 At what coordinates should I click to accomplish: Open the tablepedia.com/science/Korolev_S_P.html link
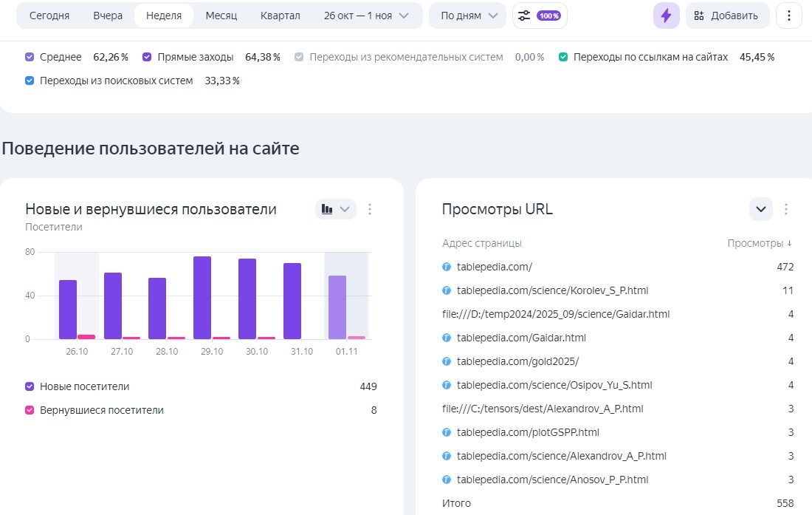(553, 290)
